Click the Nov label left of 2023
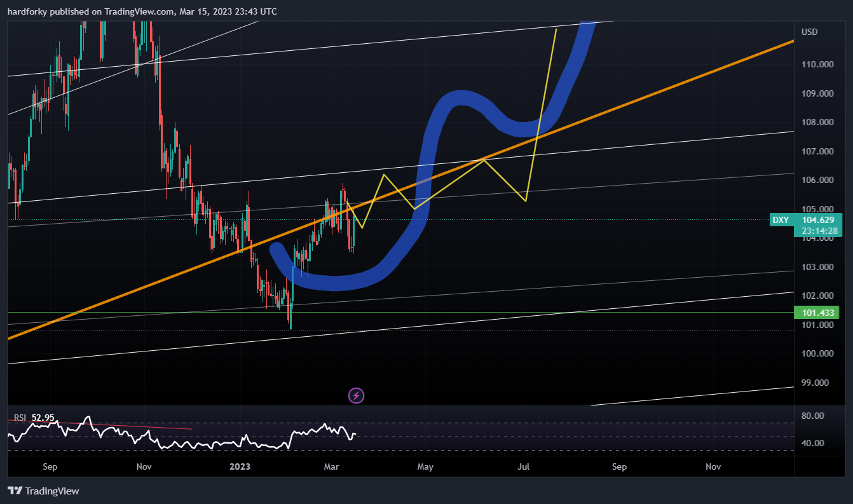This screenshot has height=504, width=853. 144,467
